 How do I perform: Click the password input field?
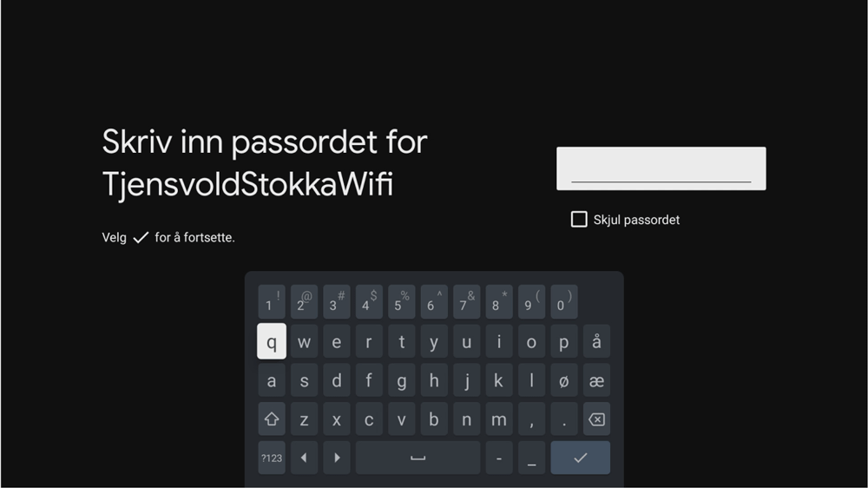tap(661, 168)
